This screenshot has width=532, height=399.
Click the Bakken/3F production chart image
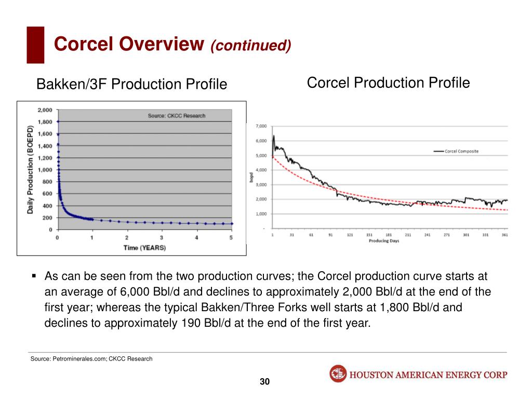point(131,178)
